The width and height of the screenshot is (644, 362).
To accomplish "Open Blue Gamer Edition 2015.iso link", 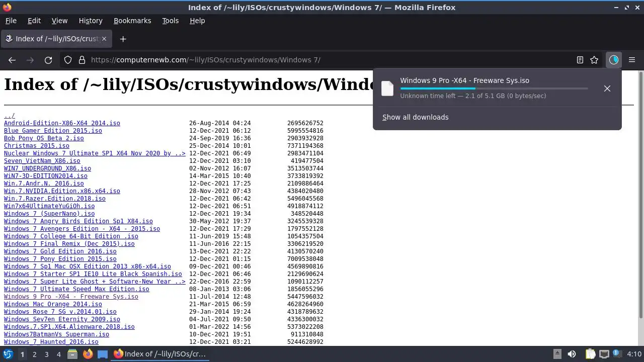I will click(x=53, y=131).
